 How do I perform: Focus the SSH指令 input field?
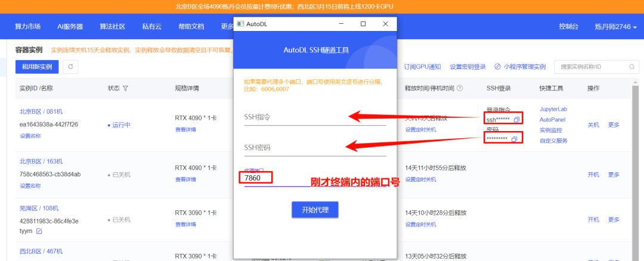tap(315, 117)
